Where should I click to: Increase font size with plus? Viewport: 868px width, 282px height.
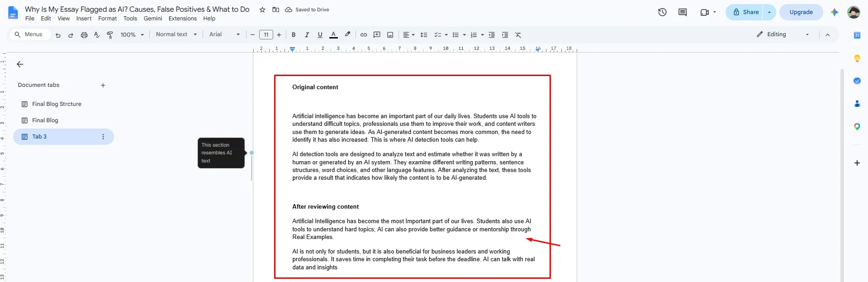coord(279,35)
